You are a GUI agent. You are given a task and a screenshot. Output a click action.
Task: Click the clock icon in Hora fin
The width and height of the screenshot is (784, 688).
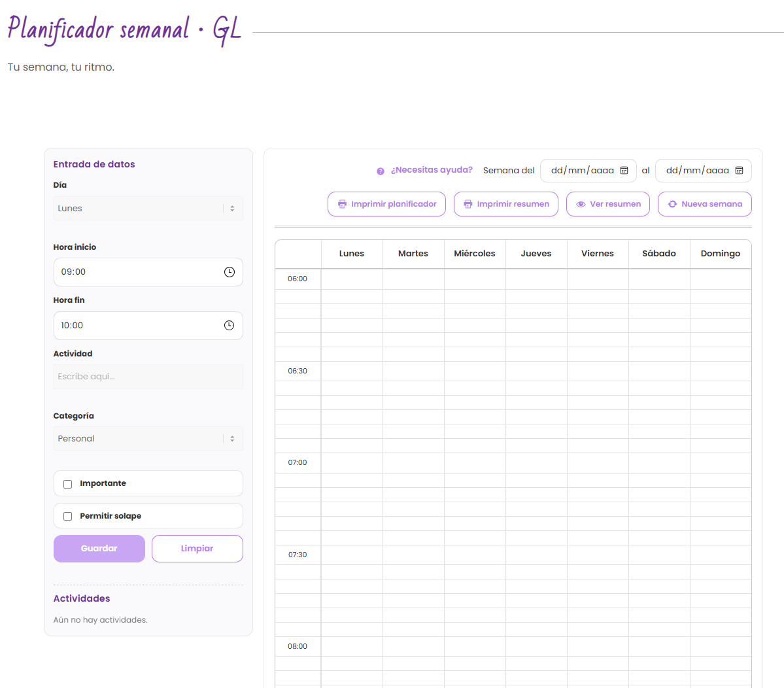[x=229, y=326]
